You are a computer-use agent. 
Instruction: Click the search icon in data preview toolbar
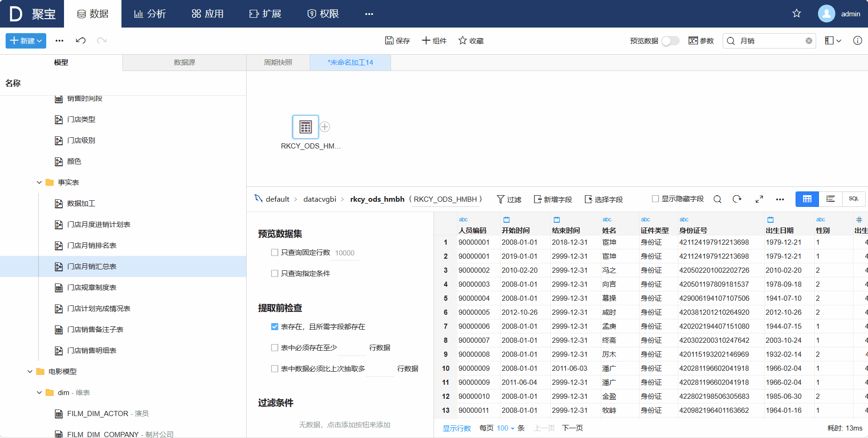pos(718,199)
